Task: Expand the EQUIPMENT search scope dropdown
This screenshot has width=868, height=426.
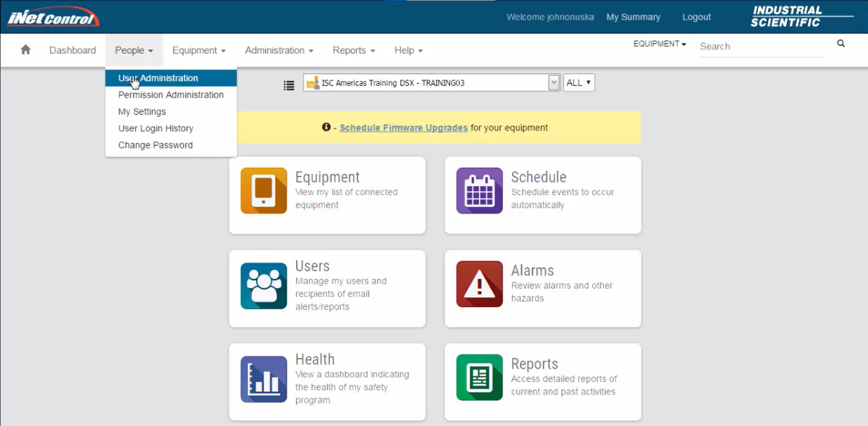Action: (x=659, y=44)
